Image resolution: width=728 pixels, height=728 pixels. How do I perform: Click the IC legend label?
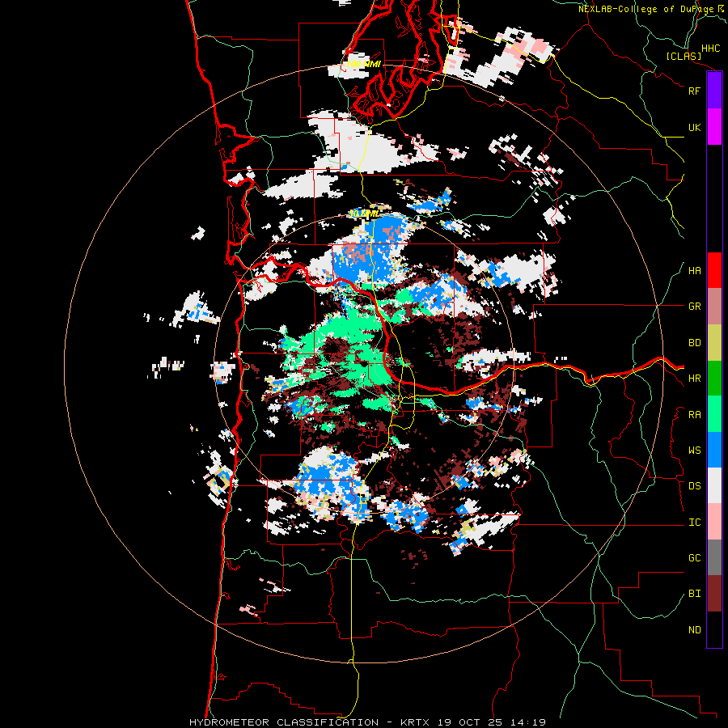[x=694, y=523]
